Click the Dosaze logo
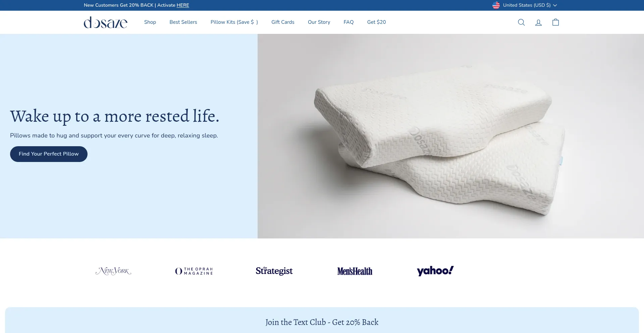This screenshot has width=644, height=333. [x=105, y=22]
